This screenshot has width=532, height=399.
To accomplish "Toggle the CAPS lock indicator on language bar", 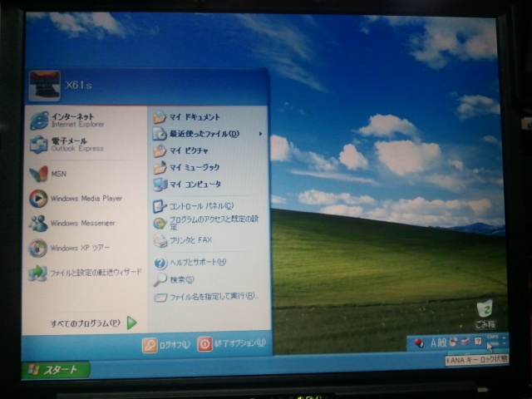I will [x=492, y=337].
